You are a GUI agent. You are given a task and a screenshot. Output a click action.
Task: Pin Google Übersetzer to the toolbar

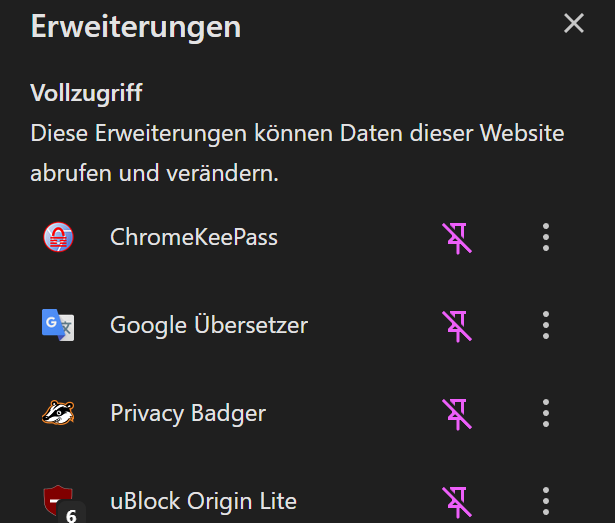coord(457,325)
